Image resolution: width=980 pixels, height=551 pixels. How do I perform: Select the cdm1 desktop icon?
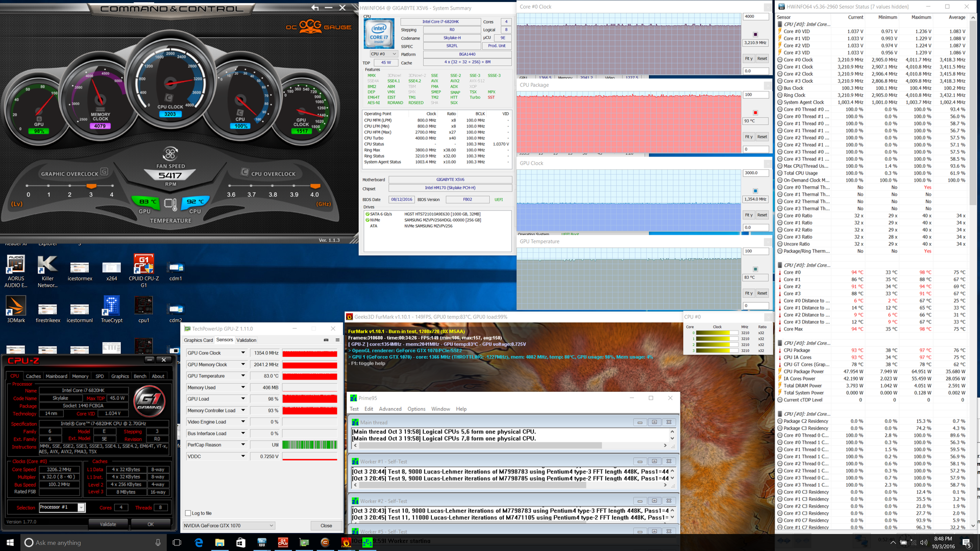tap(176, 271)
